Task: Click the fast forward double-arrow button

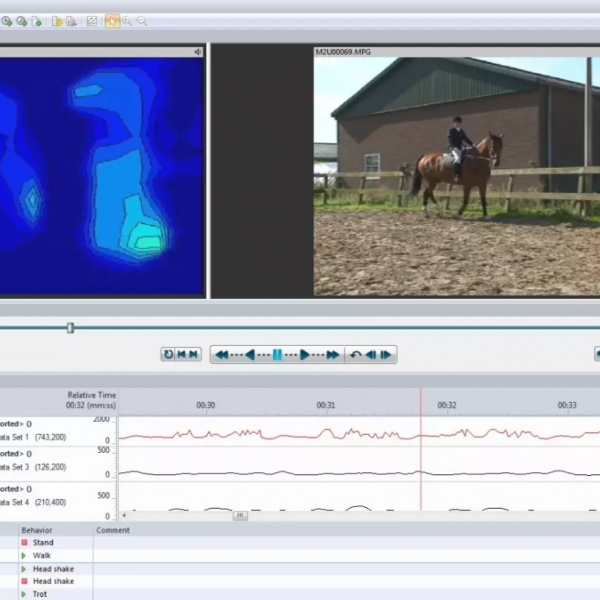Action: [x=332, y=354]
